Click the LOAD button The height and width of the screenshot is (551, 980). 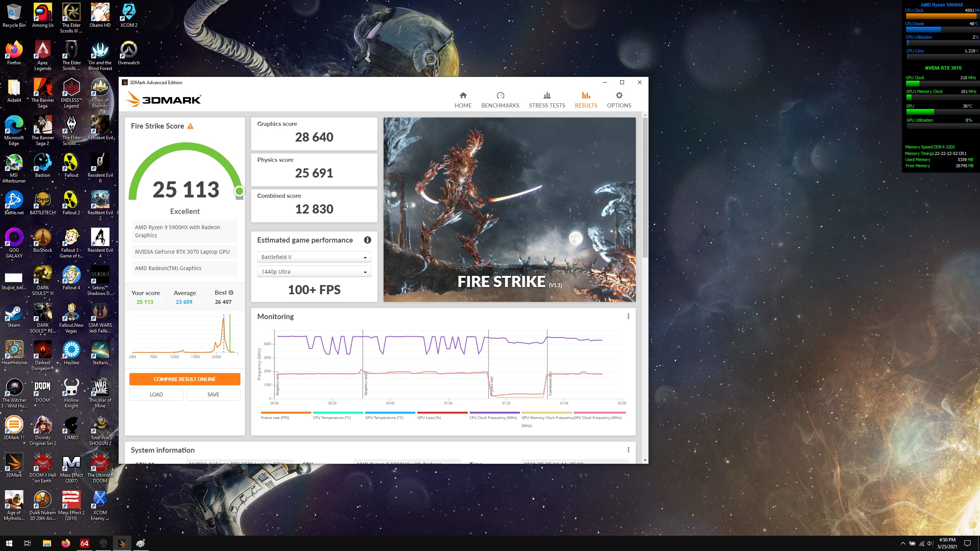click(156, 395)
